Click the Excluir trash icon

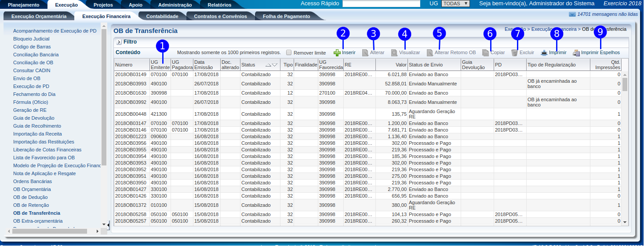pos(514,53)
